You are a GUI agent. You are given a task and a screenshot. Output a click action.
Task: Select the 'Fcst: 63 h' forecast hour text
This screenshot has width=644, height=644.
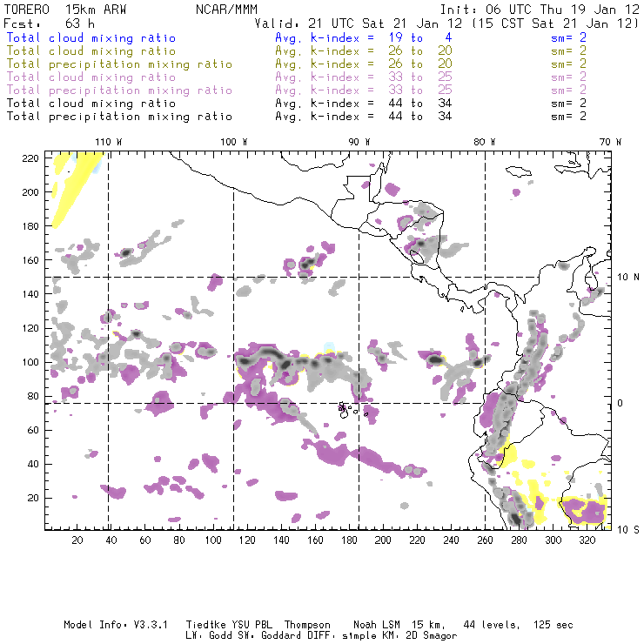point(49,23)
